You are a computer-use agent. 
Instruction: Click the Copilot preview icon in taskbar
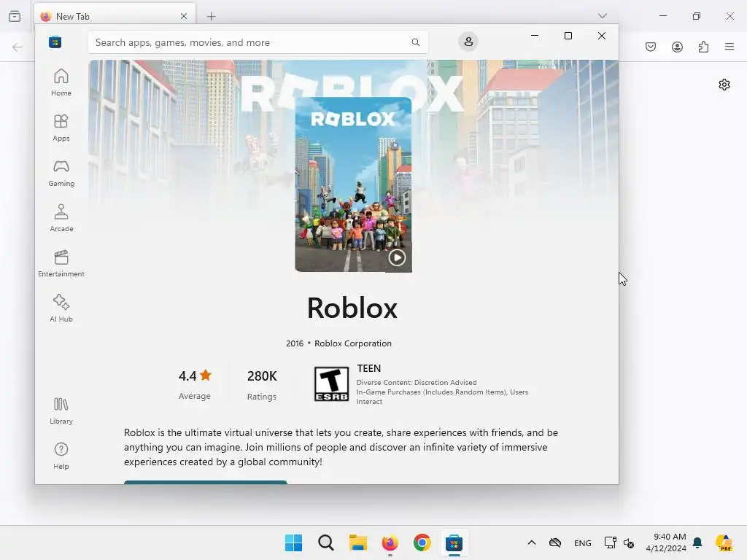click(x=724, y=542)
